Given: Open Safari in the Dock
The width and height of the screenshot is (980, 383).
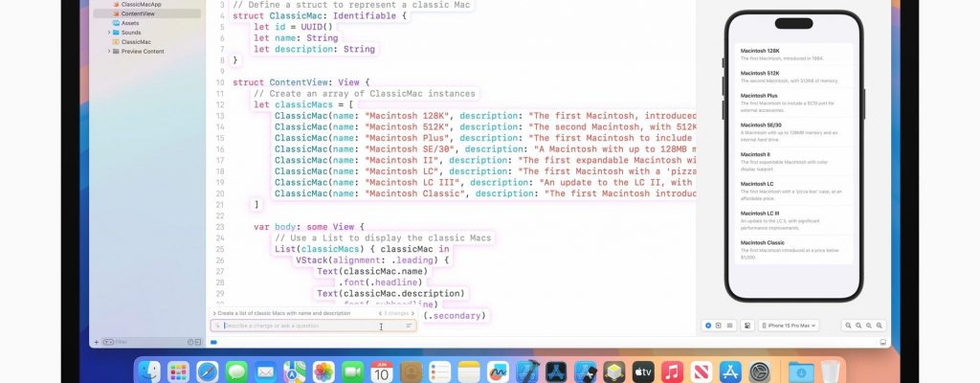Looking at the screenshot, I should coord(207,370).
